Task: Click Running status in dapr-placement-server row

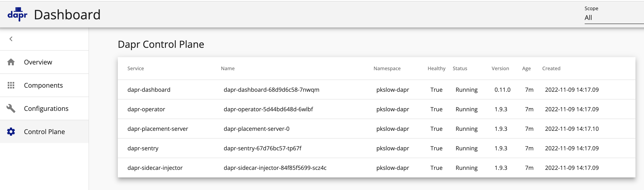Action: (x=466, y=129)
